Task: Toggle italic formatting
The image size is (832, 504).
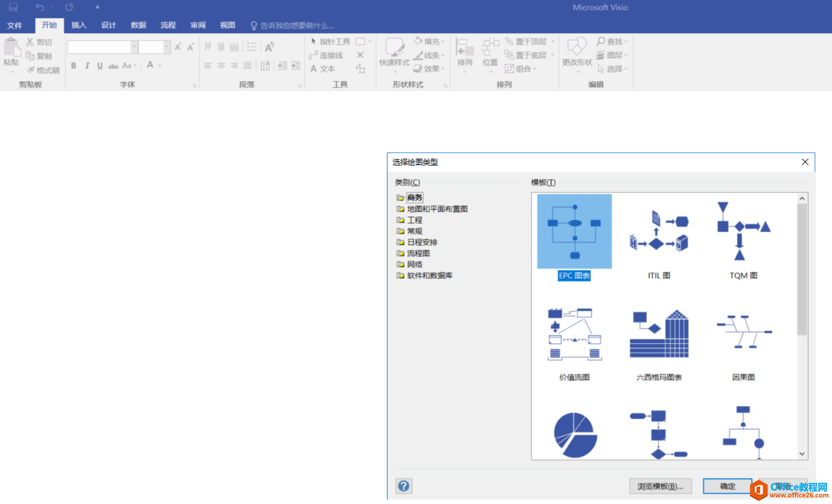Action: (87, 65)
